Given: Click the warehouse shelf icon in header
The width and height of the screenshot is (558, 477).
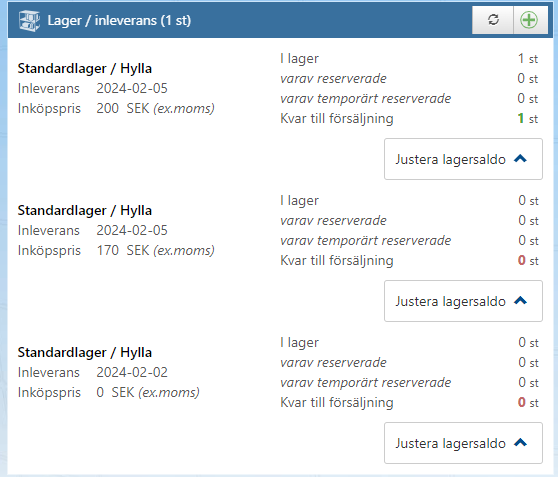Looking at the screenshot, I should point(30,21).
